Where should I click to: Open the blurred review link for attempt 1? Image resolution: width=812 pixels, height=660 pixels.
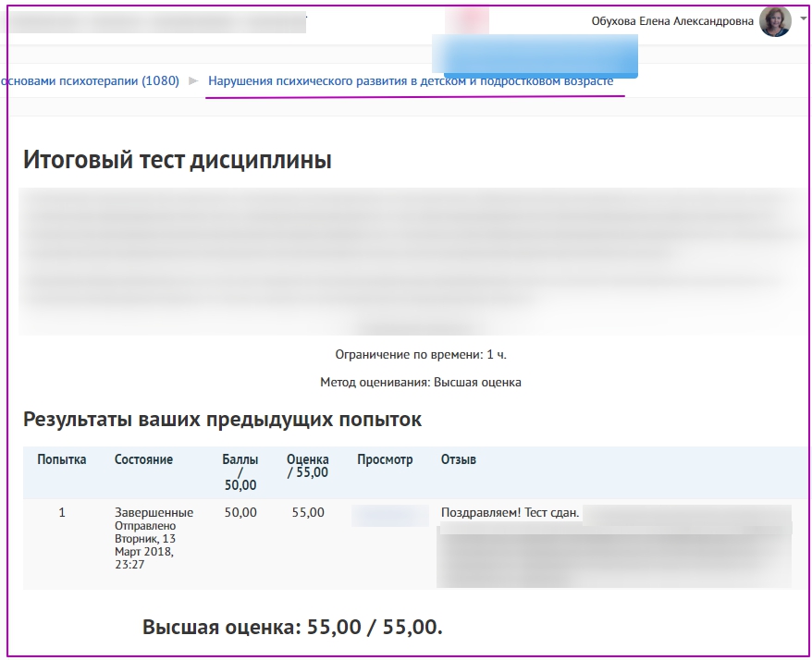tap(389, 515)
